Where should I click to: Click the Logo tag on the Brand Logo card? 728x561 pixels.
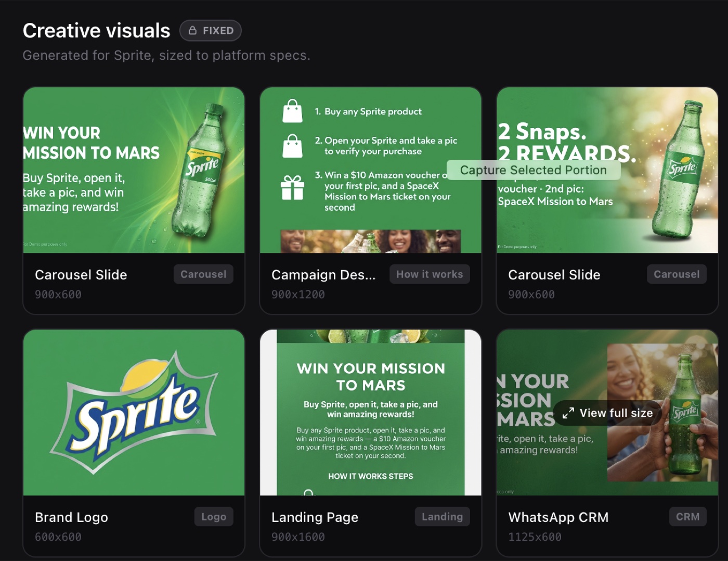pyautogui.click(x=214, y=517)
